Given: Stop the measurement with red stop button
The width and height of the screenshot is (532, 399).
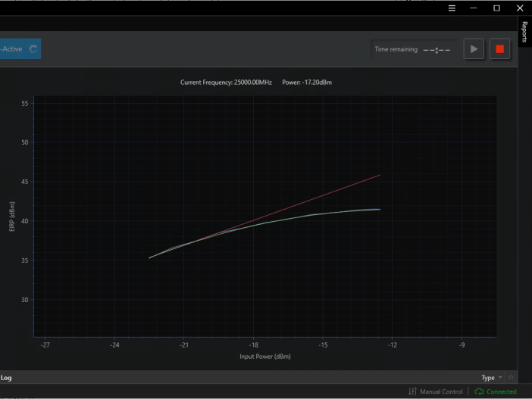Looking at the screenshot, I should 499,49.
